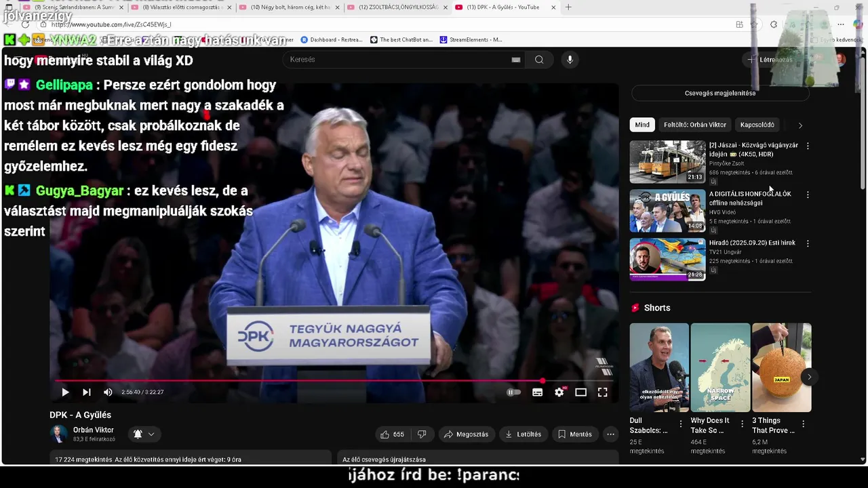Click Gellipapa username in chat overlay
Image resolution: width=868 pixels, height=488 pixels.
tap(64, 85)
